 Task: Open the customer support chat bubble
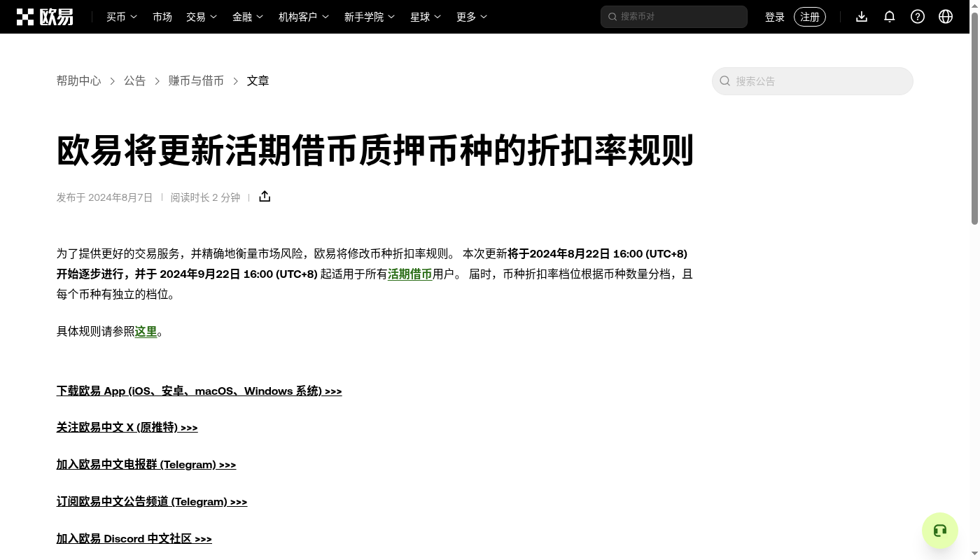point(940,531)
